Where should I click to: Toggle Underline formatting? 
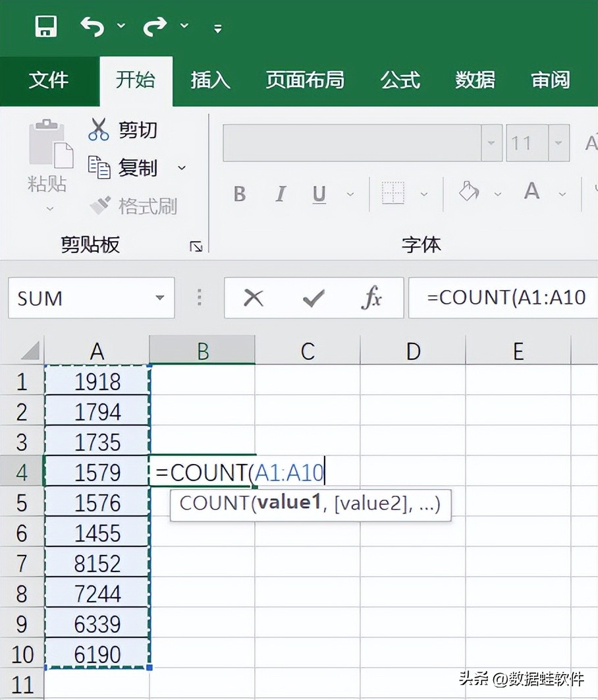click(319, 194)
